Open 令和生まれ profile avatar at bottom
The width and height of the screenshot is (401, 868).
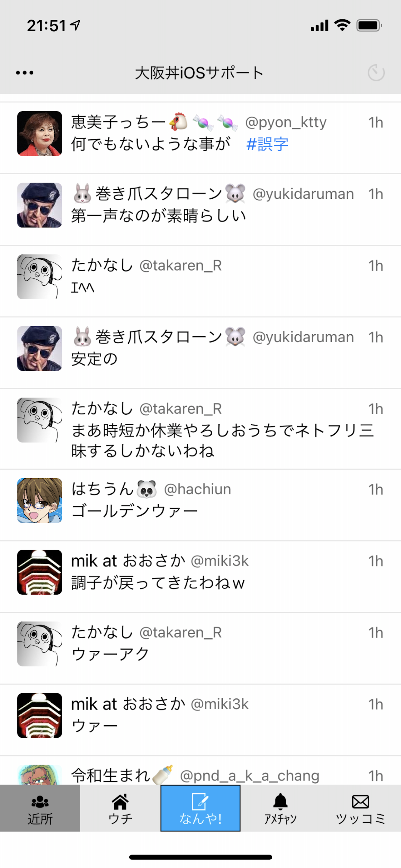coord(39,774)
